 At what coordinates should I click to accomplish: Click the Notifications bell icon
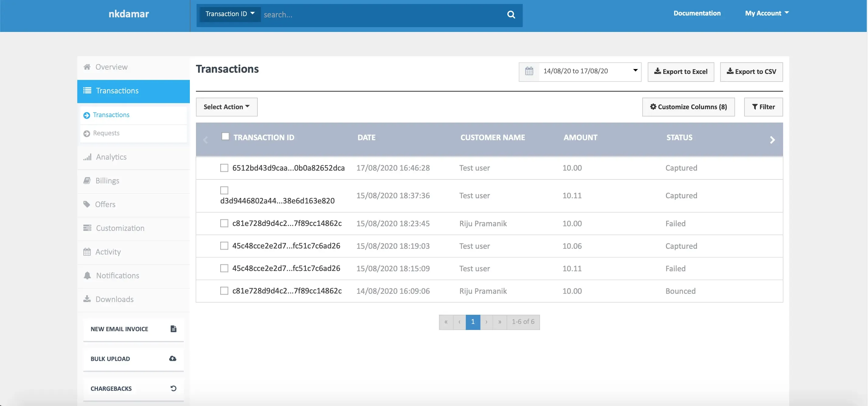(x=87, y=275)
